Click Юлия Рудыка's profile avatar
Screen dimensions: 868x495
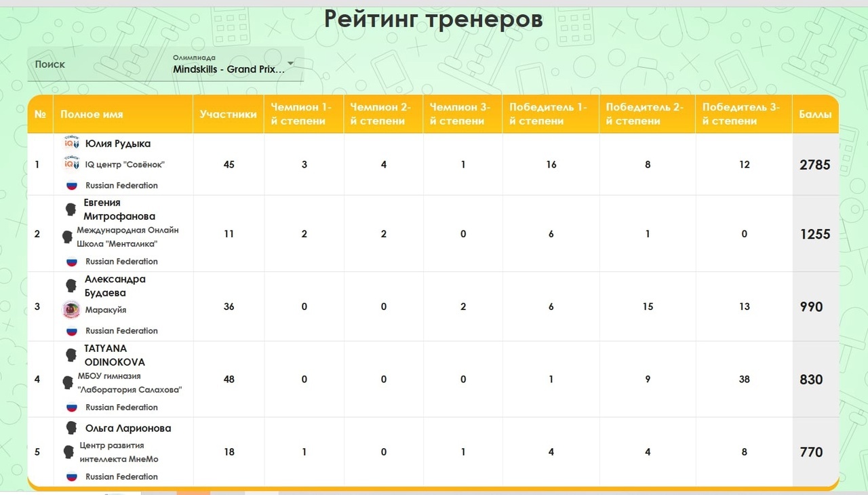click(x=72, y=144)
